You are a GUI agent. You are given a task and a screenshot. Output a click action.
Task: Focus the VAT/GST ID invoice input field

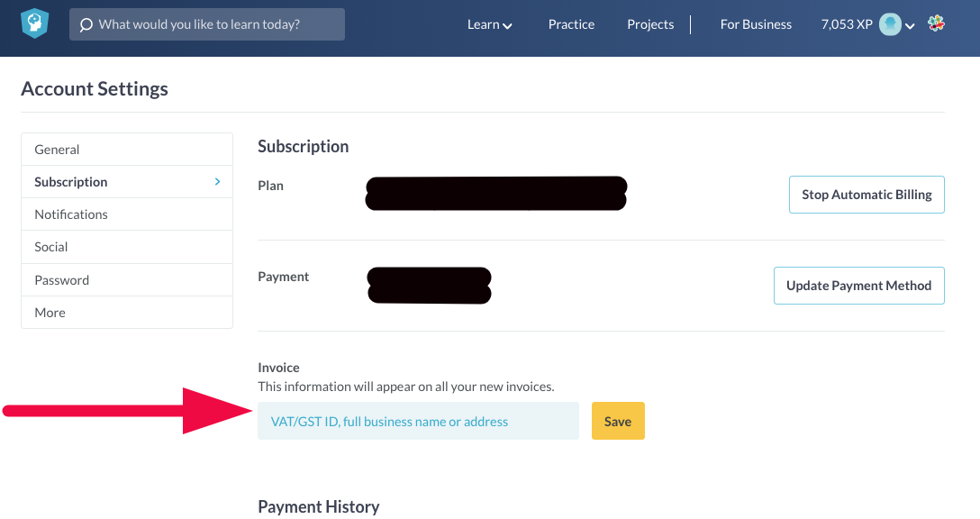coord(418,422)
